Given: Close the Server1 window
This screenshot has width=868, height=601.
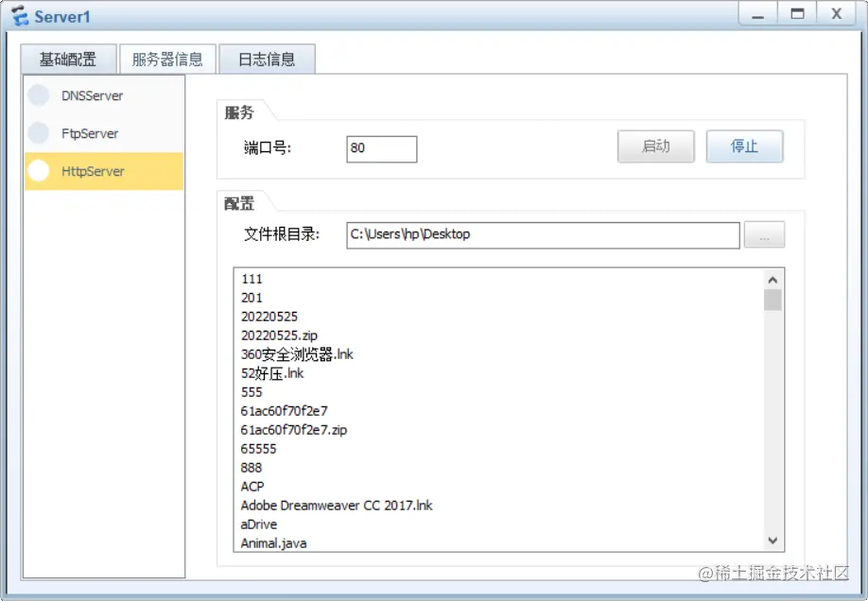Looking at the screenshot, I should click(837, 14).
